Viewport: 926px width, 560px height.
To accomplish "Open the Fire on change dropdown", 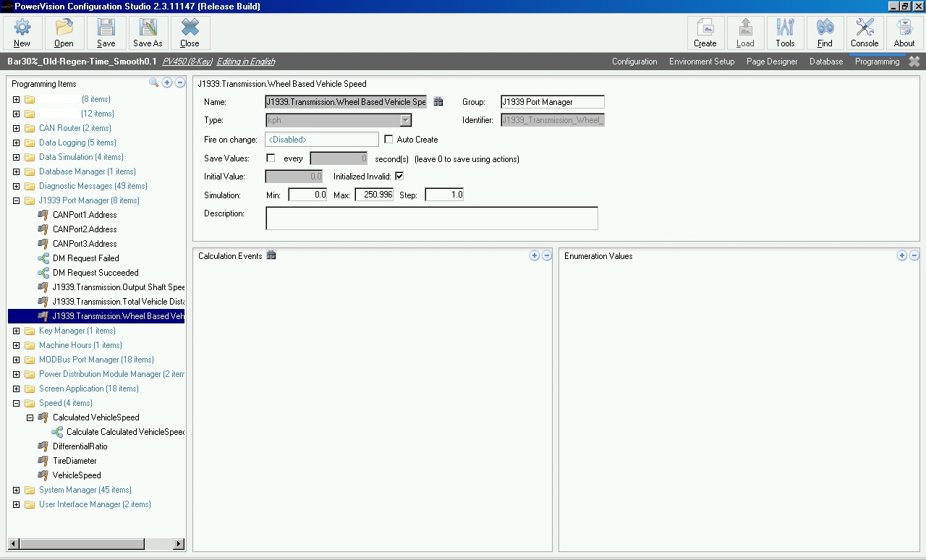I will (322, 139).
